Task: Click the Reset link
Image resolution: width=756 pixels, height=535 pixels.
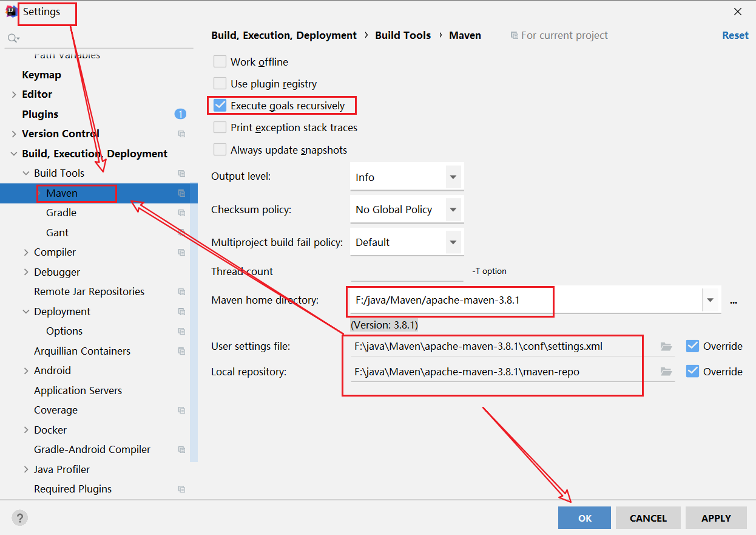Action: [735, 35]
